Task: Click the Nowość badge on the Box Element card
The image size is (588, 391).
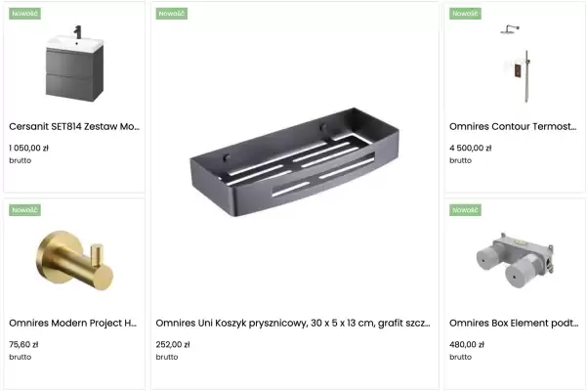Action: [465, 209]
